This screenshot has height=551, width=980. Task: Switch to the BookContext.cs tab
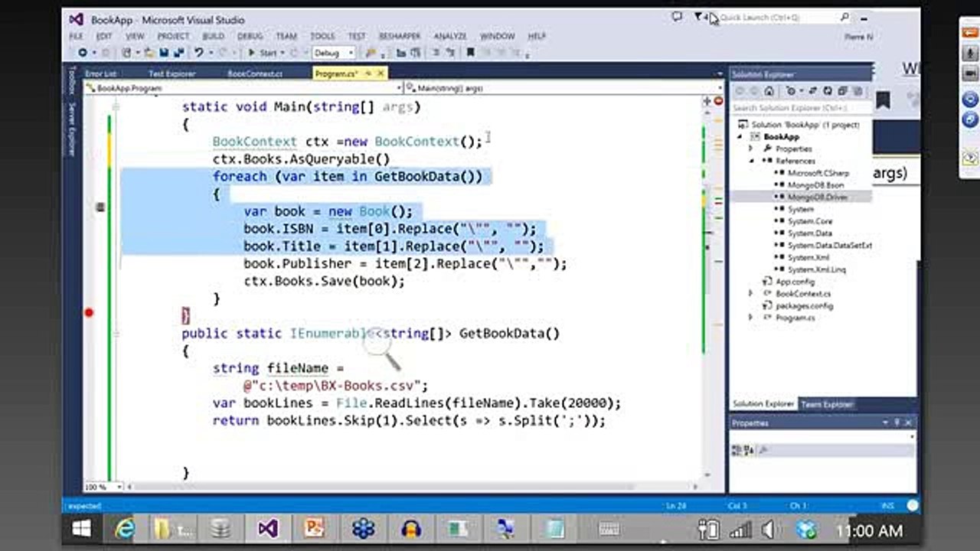(x=255, y=73)
